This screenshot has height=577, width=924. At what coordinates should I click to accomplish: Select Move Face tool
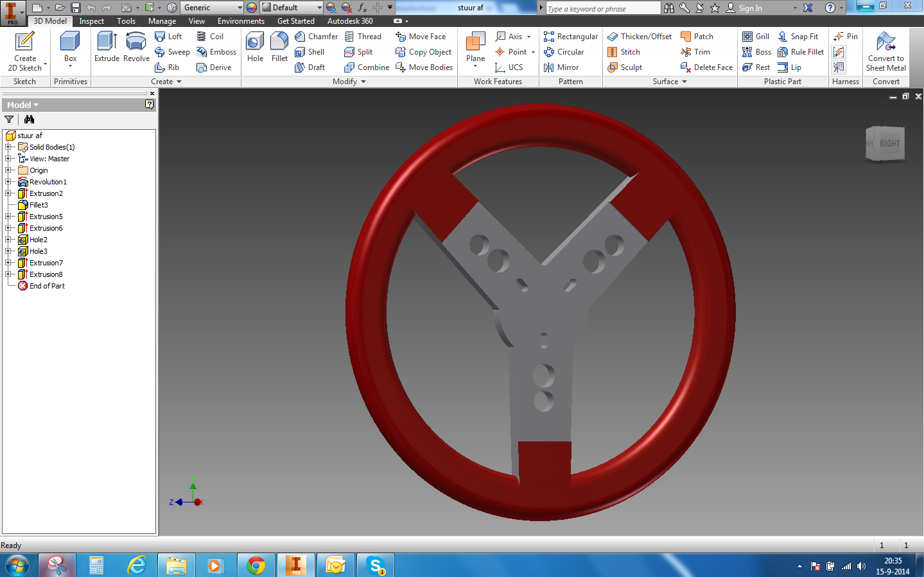(x=421, y=37)
